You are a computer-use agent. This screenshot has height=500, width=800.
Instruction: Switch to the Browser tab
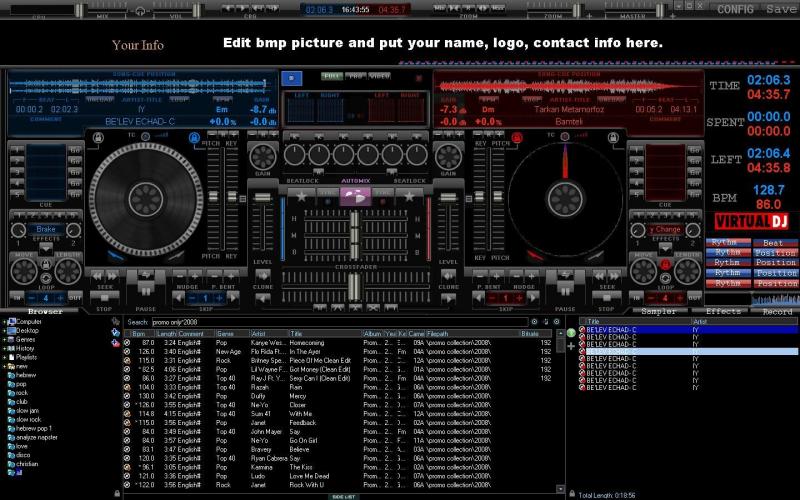pyautogui.click(x=45, y=311)
